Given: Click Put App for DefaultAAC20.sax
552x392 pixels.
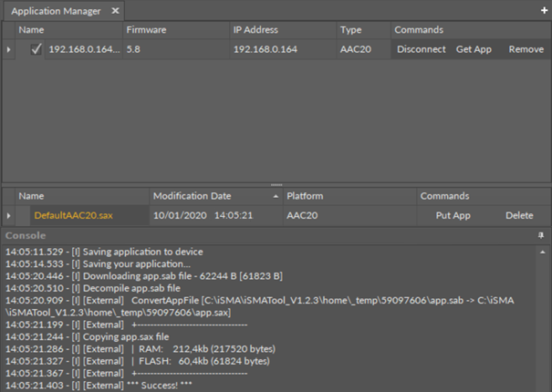Looking at the screenshot, I should pos(453,216).
